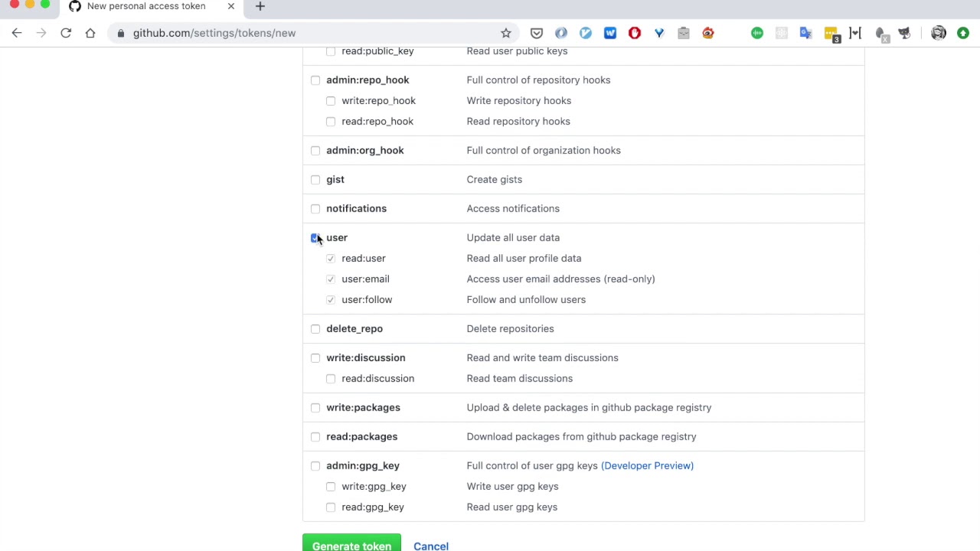The width and height of the screenshot is (980, 551).
Task: Check the read:public_key scope
Action: click(331, 51)
